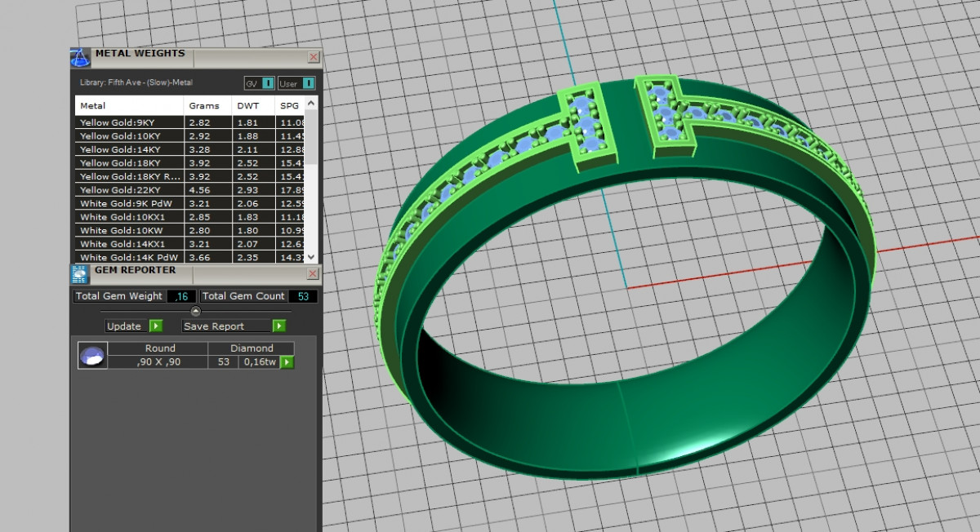The width and height of the screenshot is (980, 532).
Task: Click the Metal Weights panel icon
Action: [x=80, y=57]
